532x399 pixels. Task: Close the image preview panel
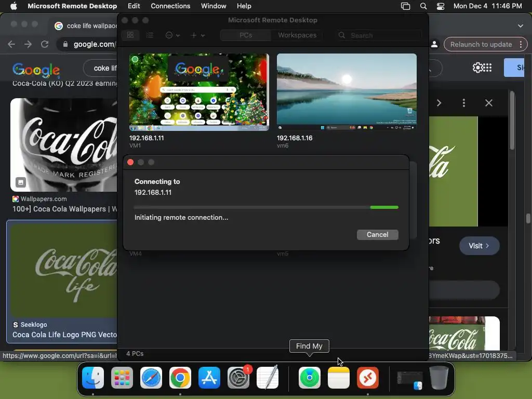click(x=488, y=103)
